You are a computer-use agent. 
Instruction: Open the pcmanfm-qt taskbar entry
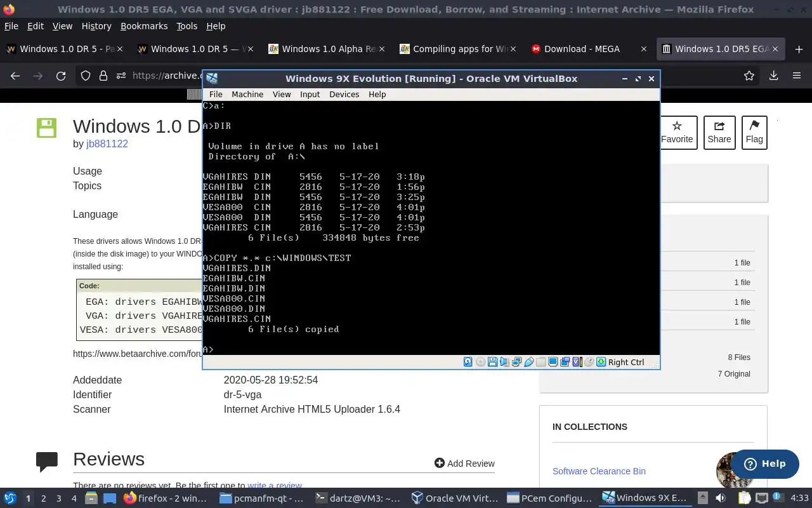tap(261, 498)
